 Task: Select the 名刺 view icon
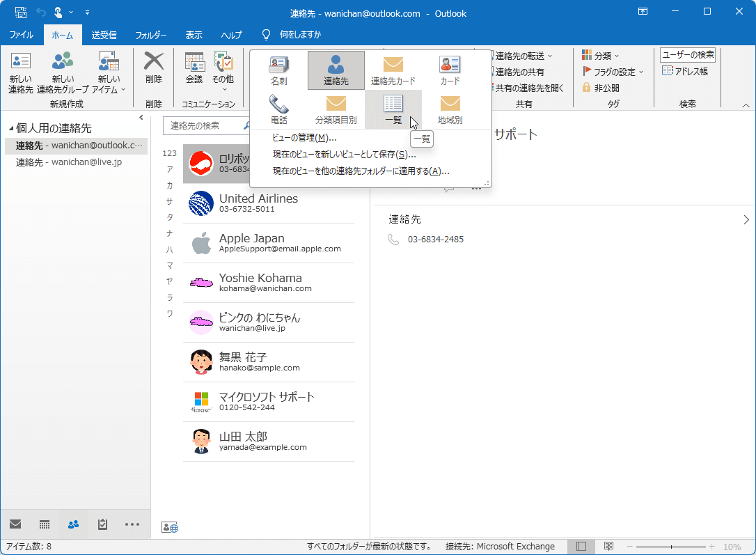[x=278, y=70]
